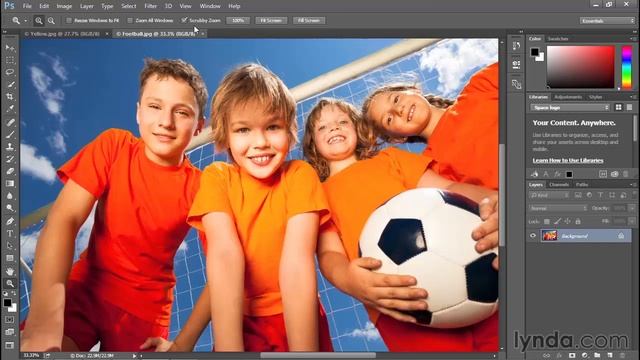Screen dimensions: 640x360
Task: Open Learn How to Use Libraries link
Action: coord(568,160)
